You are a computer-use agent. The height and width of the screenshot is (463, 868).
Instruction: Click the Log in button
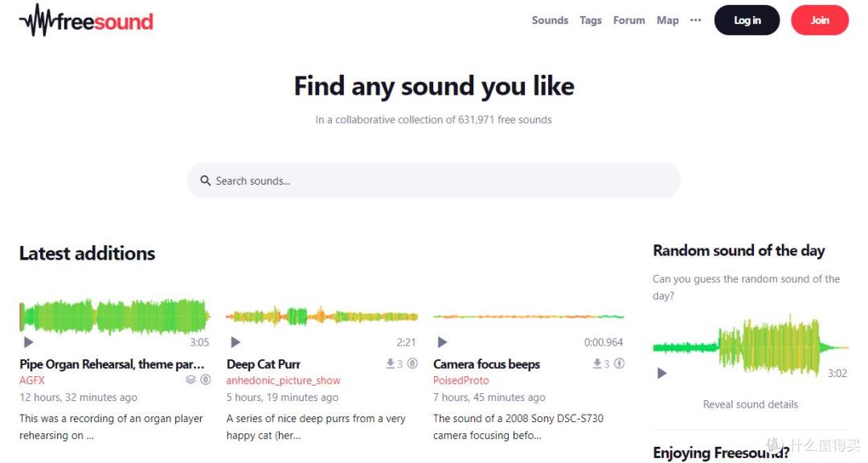coord(747,20)
